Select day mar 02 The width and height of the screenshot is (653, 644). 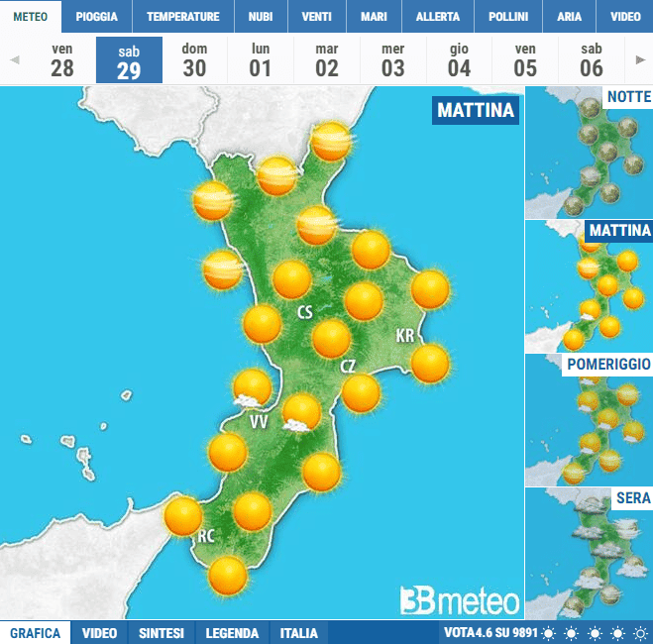pos(327,60)
